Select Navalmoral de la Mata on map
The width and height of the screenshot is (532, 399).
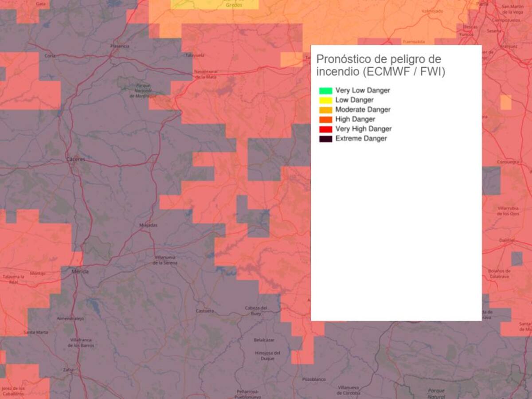tap(205, 74)
